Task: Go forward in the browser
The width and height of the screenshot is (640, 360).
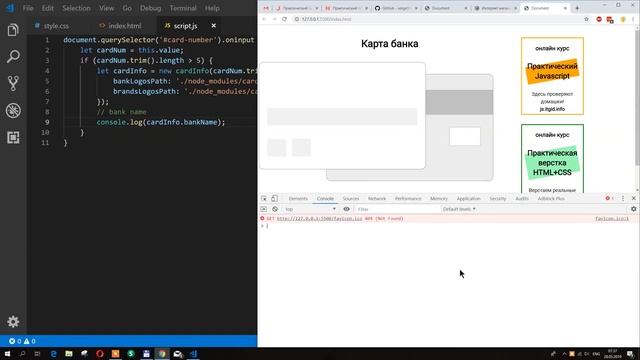Action: 274,19
